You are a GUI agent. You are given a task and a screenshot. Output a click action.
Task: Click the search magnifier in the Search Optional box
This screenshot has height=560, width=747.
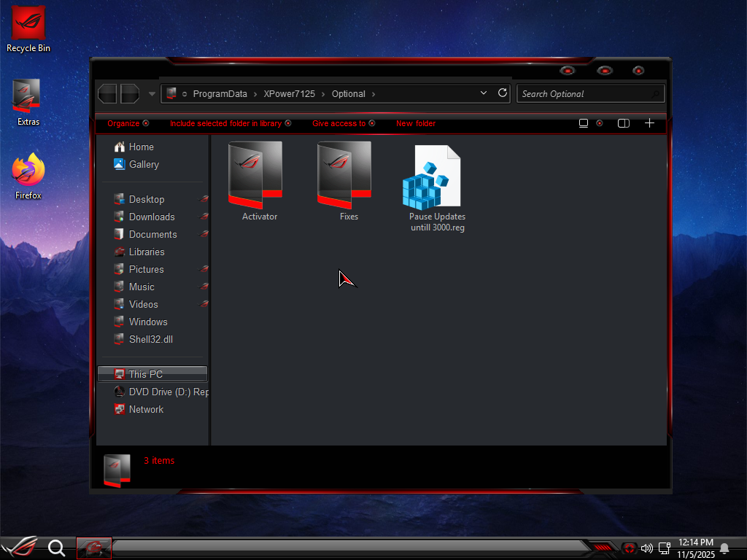[655, 94]
